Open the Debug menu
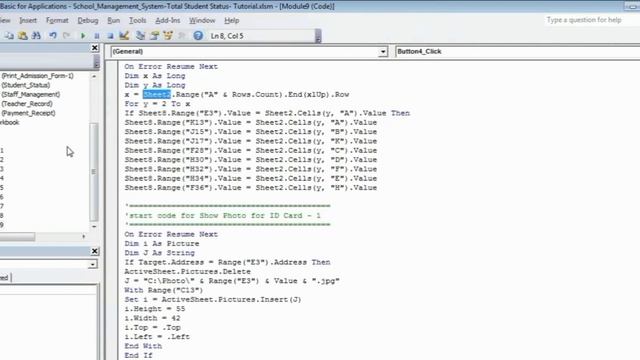Screen dimensions: 640x360 [x=88, y=20]
